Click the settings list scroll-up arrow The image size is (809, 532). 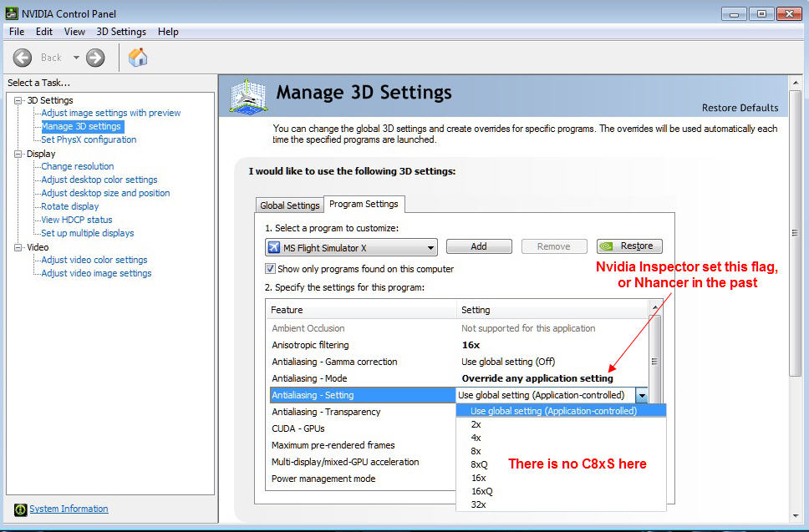coord(654,307)
